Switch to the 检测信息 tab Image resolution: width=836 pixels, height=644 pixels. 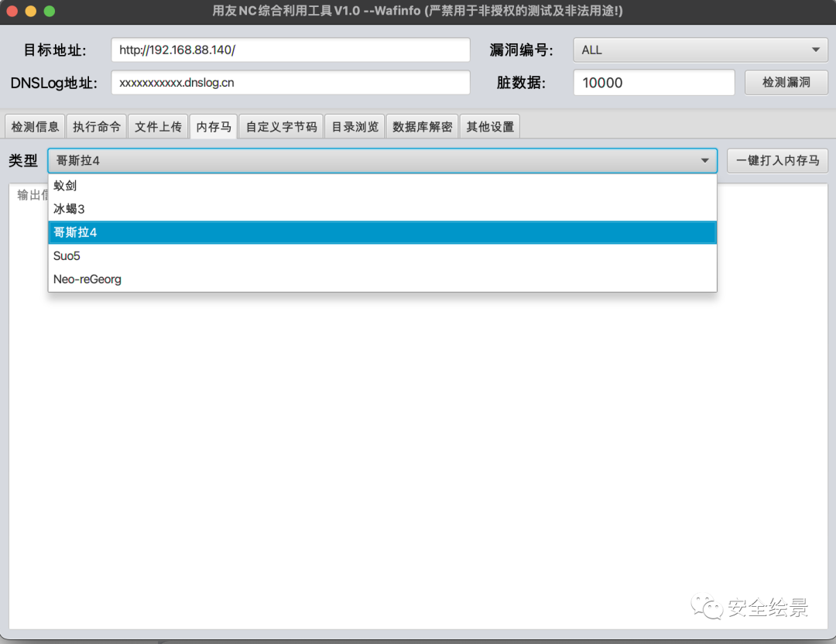(35, 127)
